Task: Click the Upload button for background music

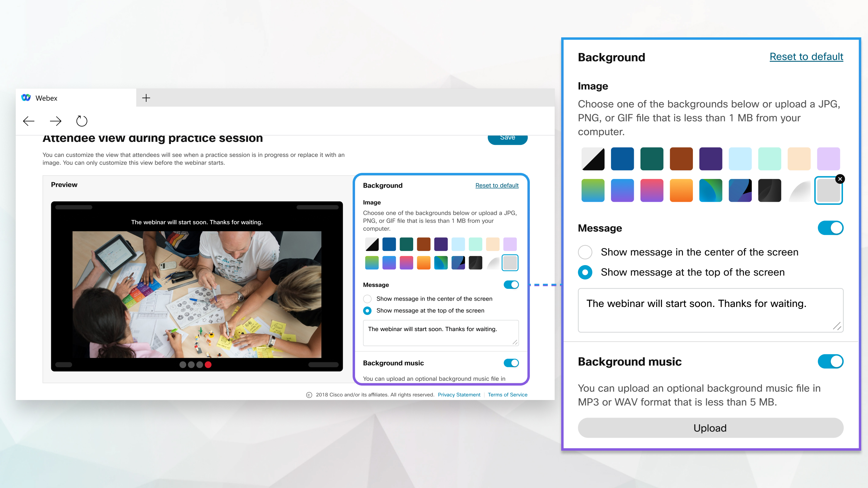Action: coord(710,428)
